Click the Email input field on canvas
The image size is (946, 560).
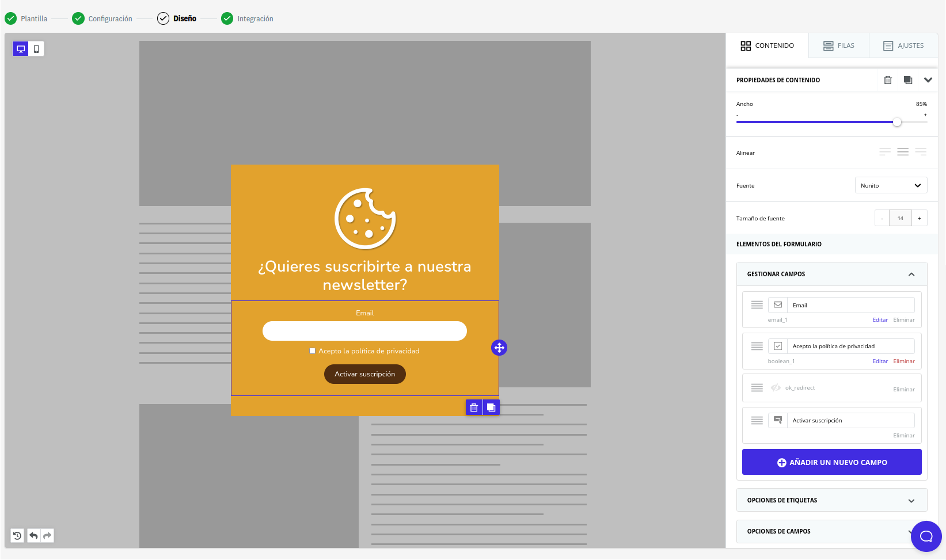tap(364, 331)
